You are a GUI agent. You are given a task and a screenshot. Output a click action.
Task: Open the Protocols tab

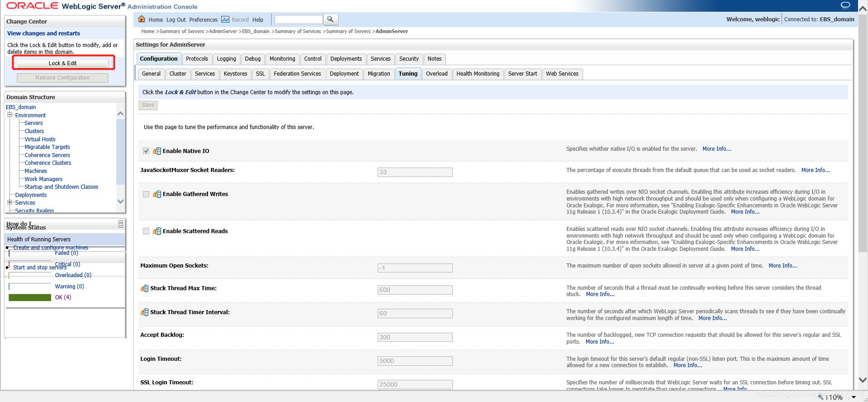pos(197,59)
